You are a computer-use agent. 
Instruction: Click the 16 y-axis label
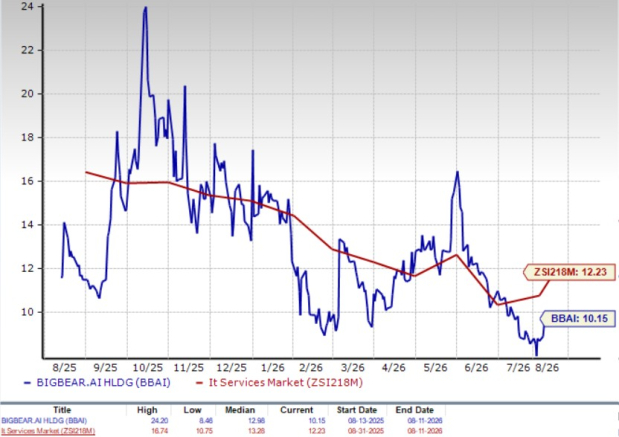pos(27,181)
